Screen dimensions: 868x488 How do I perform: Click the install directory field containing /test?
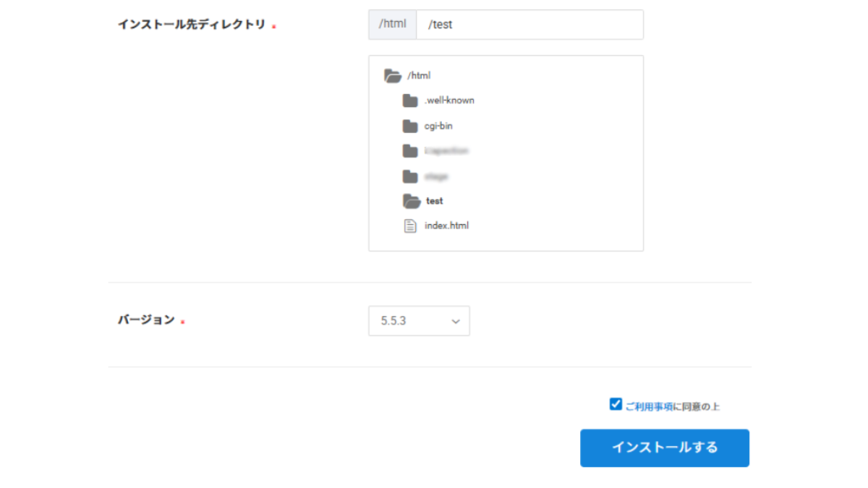point(529,25)
